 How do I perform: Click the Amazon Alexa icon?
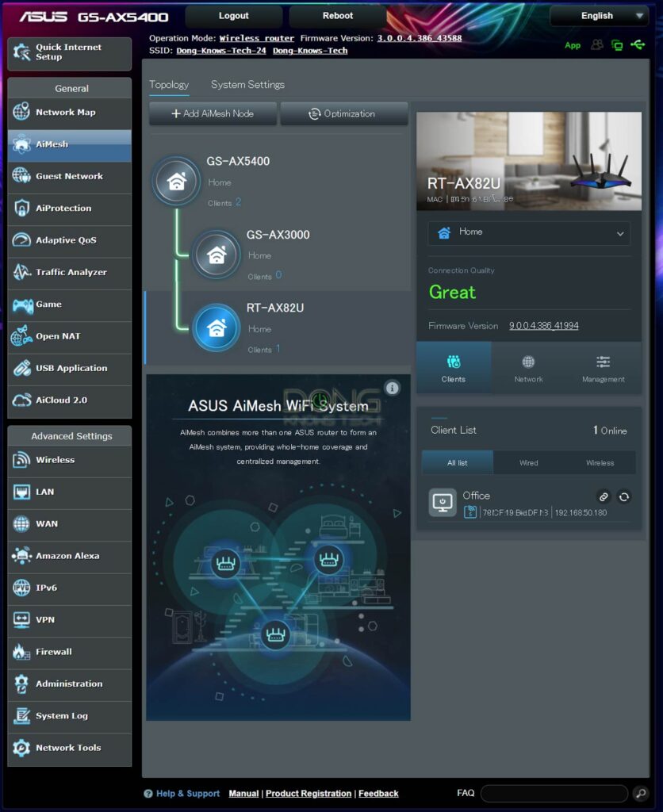pos(21,556)
